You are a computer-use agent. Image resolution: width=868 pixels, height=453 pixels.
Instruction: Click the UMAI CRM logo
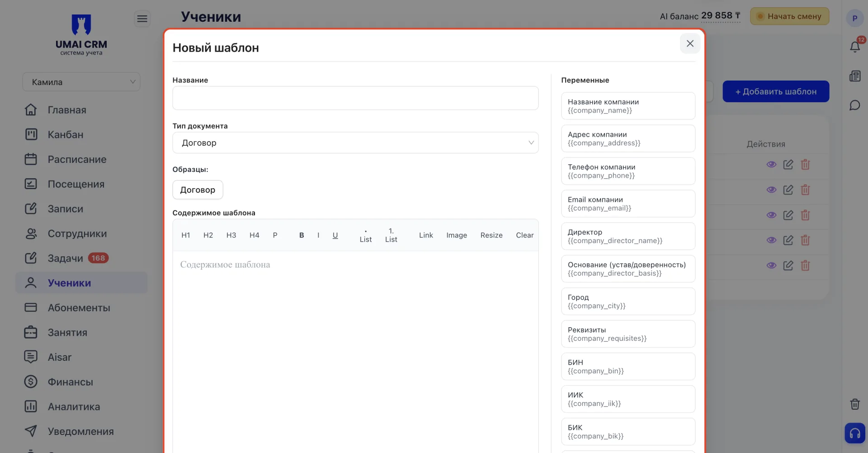(81, 35)
